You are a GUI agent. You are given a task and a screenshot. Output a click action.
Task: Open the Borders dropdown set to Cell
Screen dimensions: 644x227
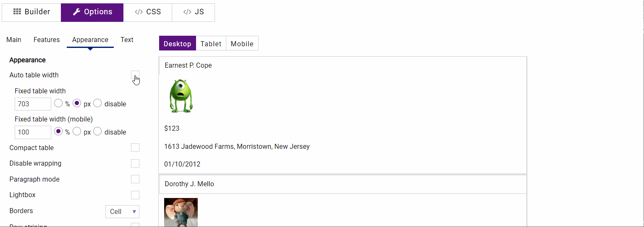[122, 211]
